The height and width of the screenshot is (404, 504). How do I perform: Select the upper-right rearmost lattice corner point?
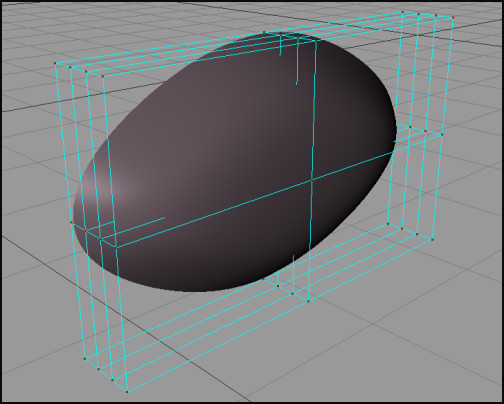(x=403, y=12)
